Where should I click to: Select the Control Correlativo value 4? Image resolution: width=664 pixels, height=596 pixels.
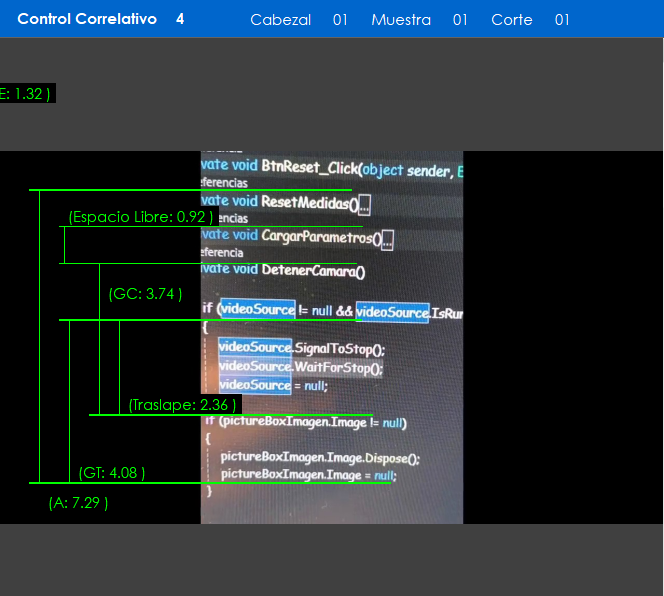point(180,19)
